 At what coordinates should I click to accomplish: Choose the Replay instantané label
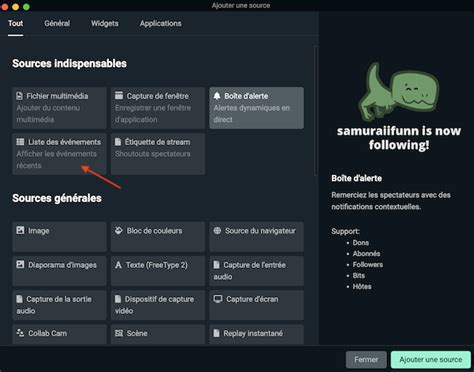(x=253, y=333)
